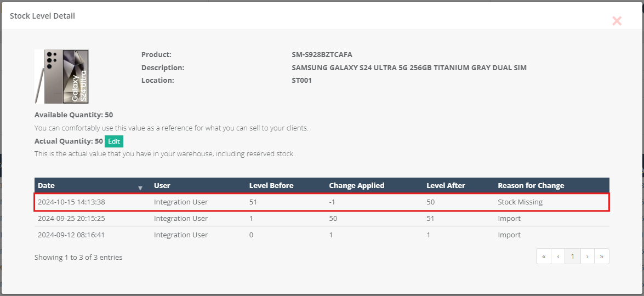
Task: Go to the first page of entries
Action: pyautogui.click(x=543, y=257)
